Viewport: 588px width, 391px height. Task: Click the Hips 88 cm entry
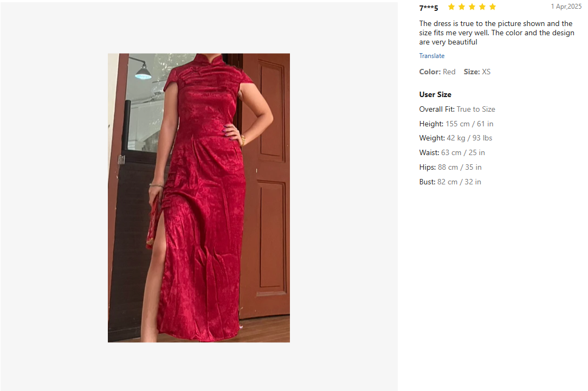450,168
